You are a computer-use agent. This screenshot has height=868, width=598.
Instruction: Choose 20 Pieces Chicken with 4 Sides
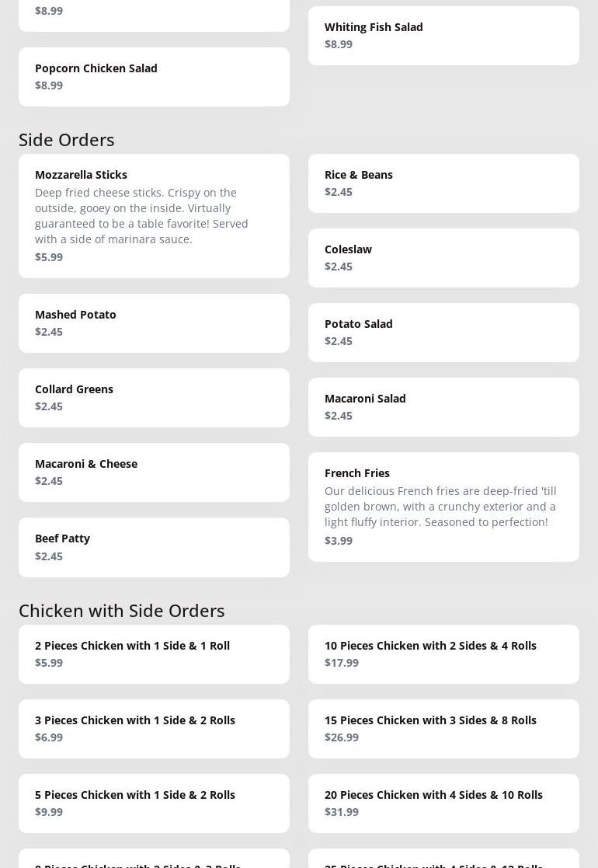(443, 803)
